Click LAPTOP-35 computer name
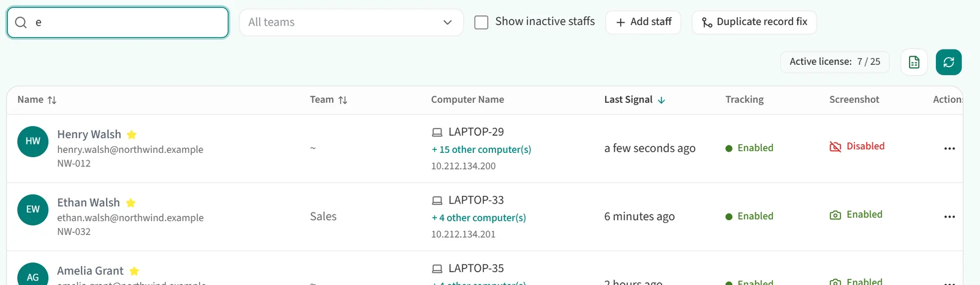Screen dimensions: 980x285 pyautogui.click(x=476, y=268)
